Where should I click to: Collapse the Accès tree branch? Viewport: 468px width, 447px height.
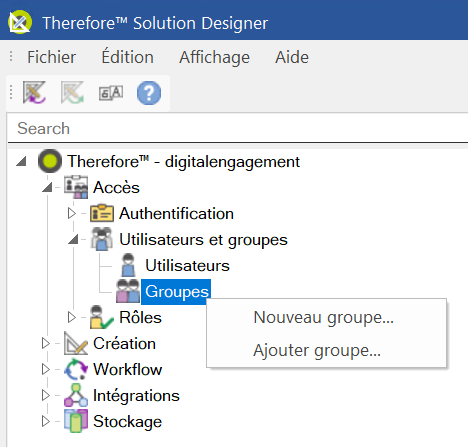click(x=47, y=187)
